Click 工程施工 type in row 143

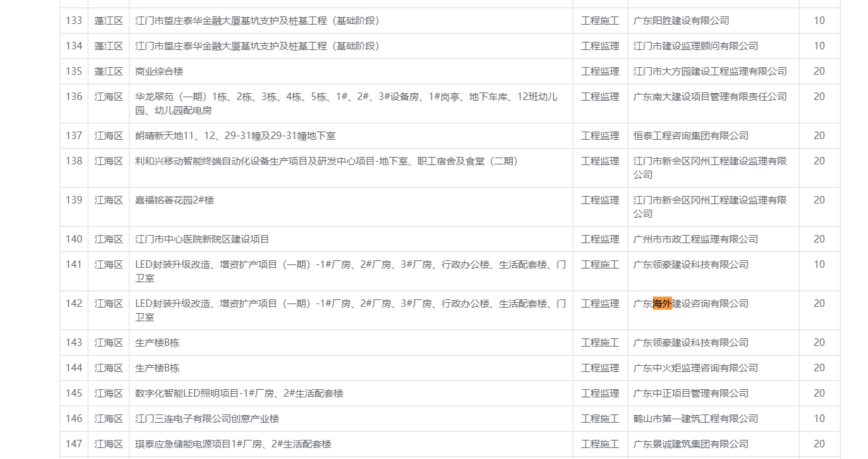pyautogui.click(x=600, y=343)
